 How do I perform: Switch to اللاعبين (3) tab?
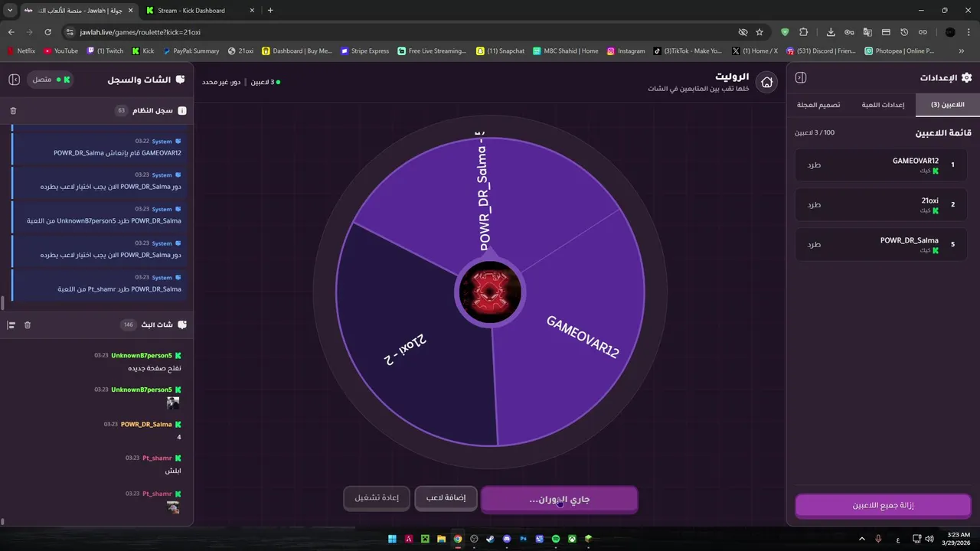coord(947,105)
